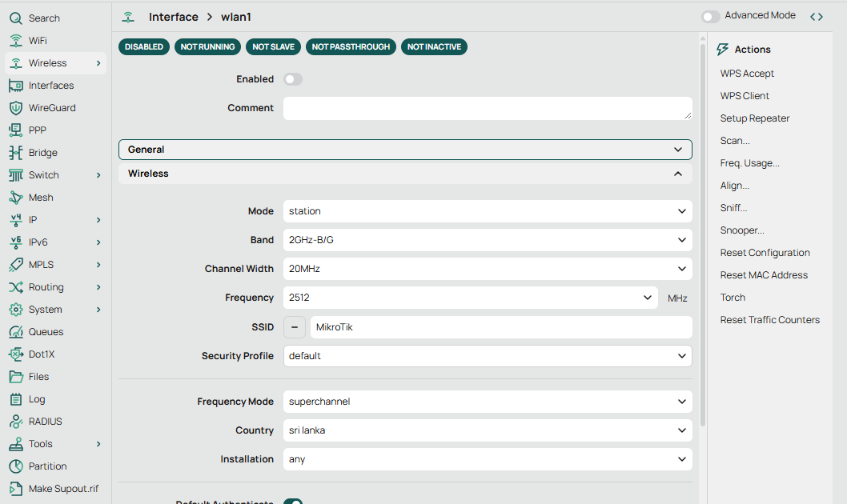Click the Files folder icon
Screen dimensions: 847x504
coord(15,377)
